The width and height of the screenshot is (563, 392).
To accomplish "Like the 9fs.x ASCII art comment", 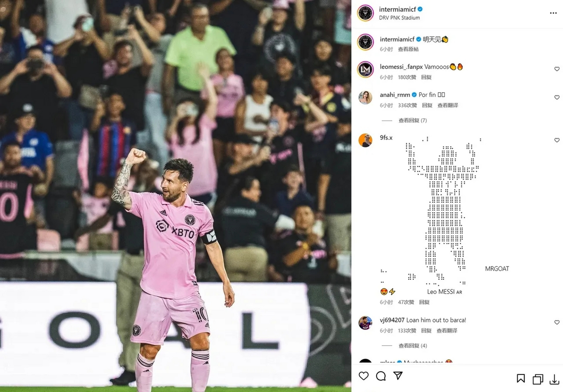I will (557, 140).
